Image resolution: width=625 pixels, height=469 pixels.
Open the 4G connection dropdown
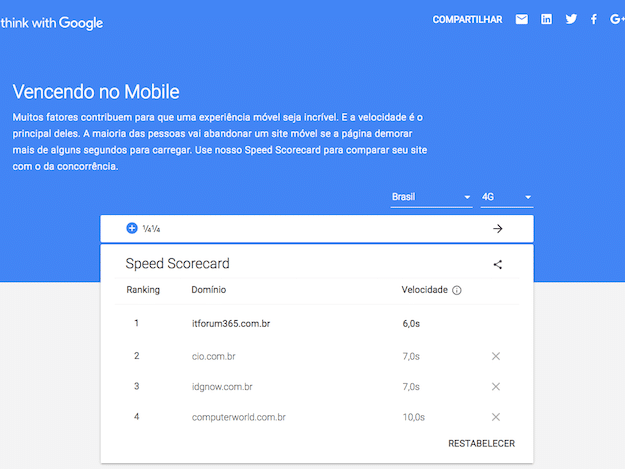[507, 197]
